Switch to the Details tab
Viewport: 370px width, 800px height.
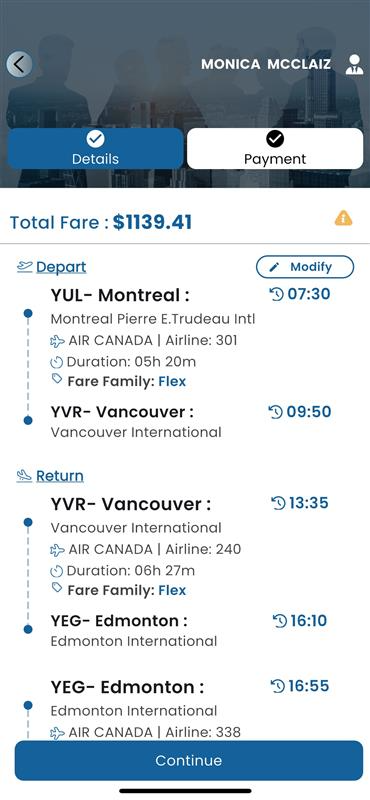tap(95, 148)
